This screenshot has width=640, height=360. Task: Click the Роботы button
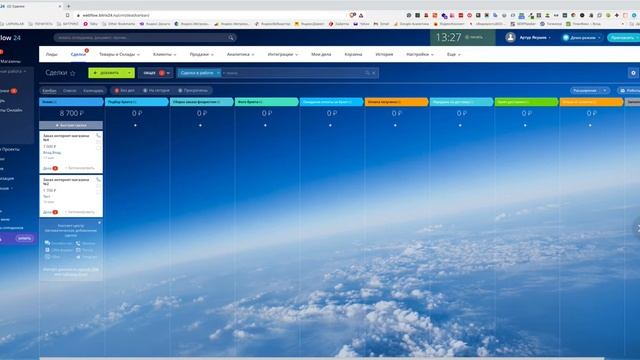click(629, 91)
